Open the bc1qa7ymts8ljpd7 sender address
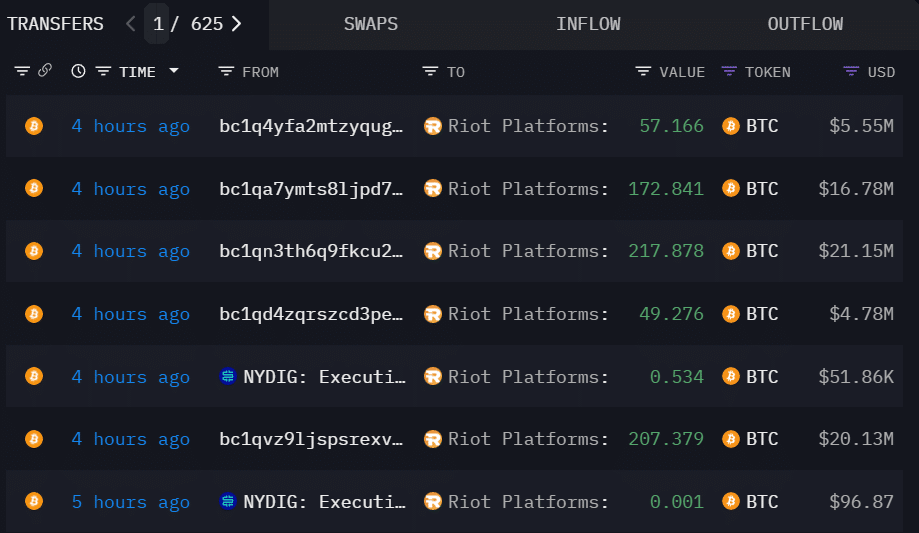Image resolution: width=919 pixels, height=533 pixels. click(x=312, y=189)
